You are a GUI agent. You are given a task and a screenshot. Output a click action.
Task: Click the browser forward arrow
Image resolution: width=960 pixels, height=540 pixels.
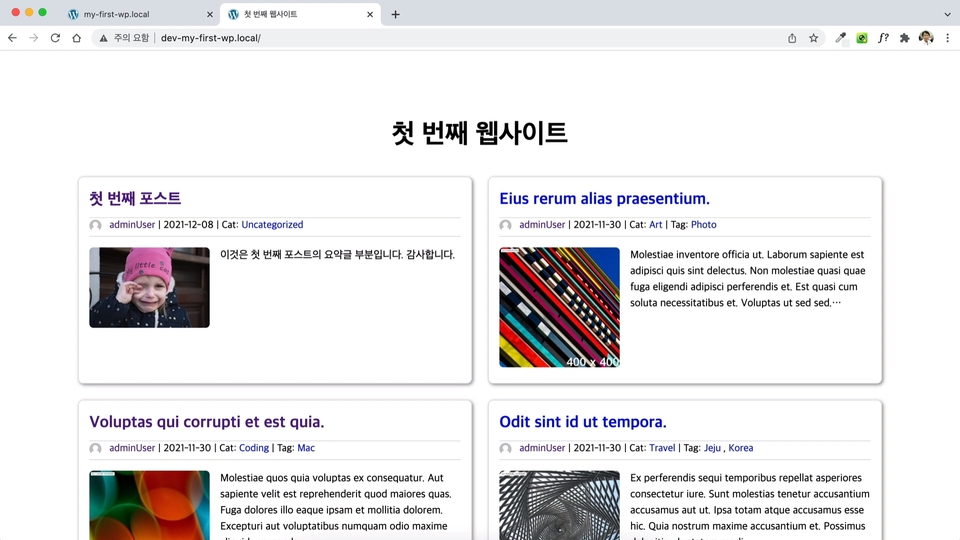34,38
